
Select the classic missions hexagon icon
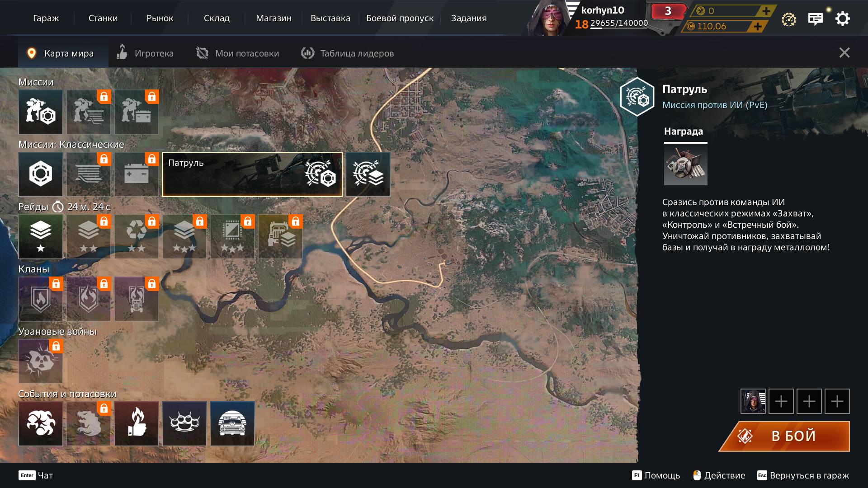pos(41,174)
